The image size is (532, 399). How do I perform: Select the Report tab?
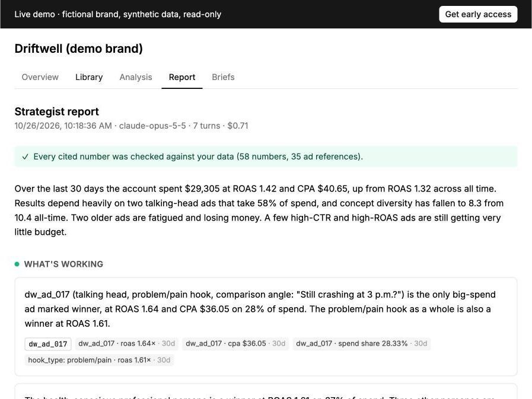182,77
